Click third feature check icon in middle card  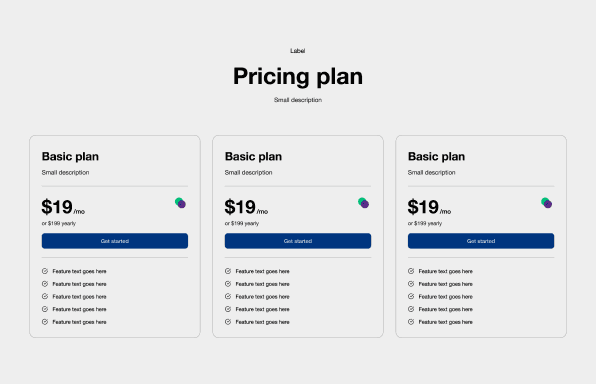coord(228,297)
